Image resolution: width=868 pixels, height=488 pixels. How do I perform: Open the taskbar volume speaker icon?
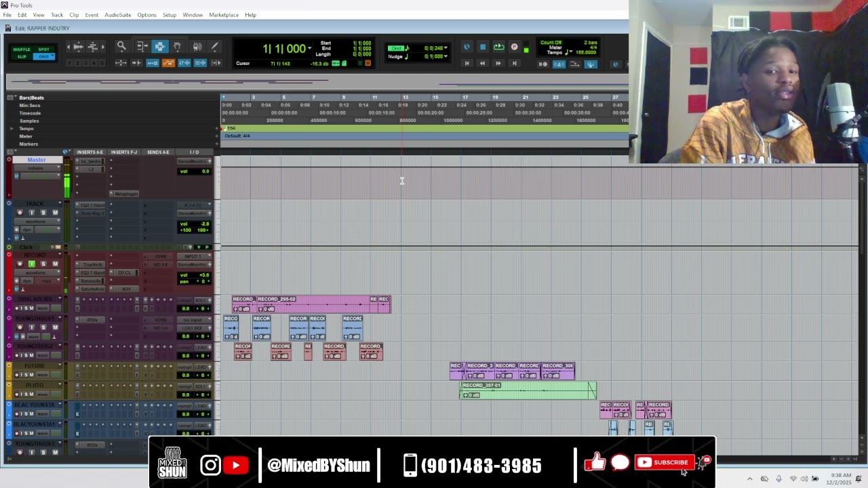coord(804,479)
